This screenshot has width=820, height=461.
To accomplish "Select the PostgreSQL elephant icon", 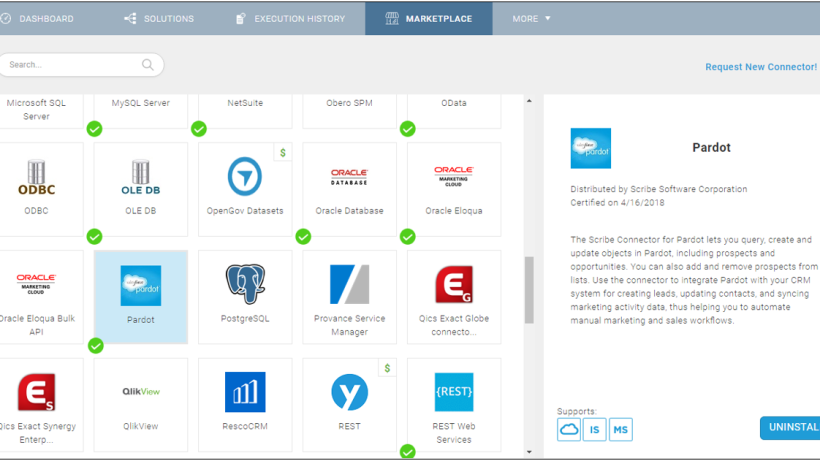I will 245,284.
